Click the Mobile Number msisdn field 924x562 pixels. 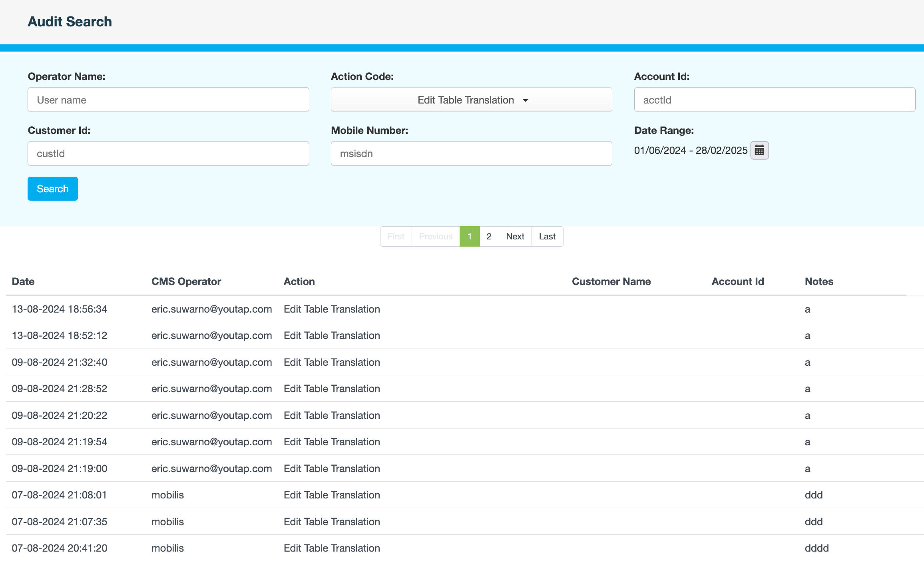(x=471, y=153)
